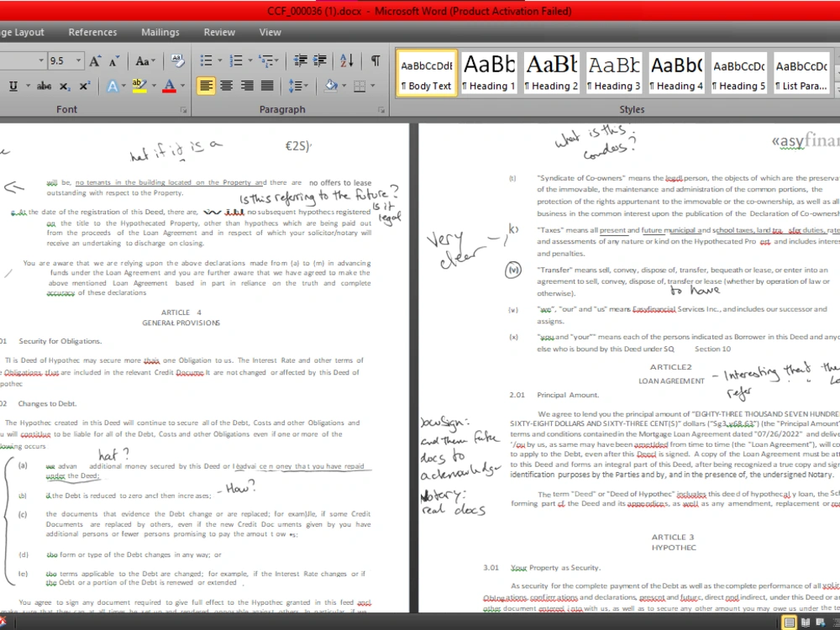This screenshot has width=840, height=630.
Task: Open the Review tab
Action: 219,32
